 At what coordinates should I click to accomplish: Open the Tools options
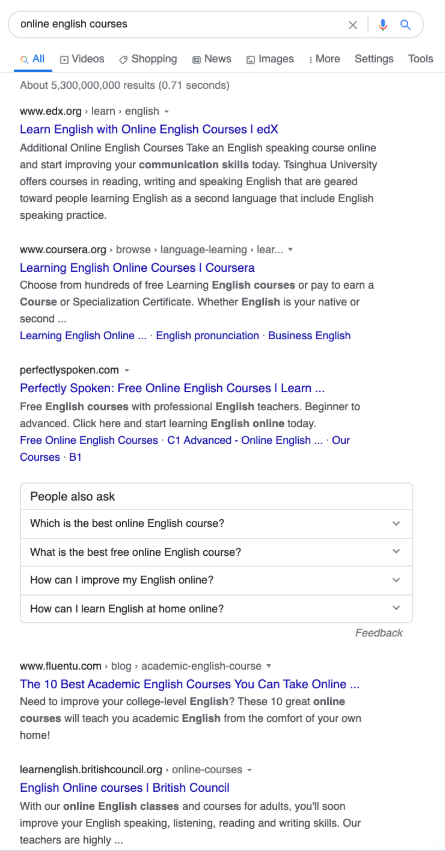point(421,59)
